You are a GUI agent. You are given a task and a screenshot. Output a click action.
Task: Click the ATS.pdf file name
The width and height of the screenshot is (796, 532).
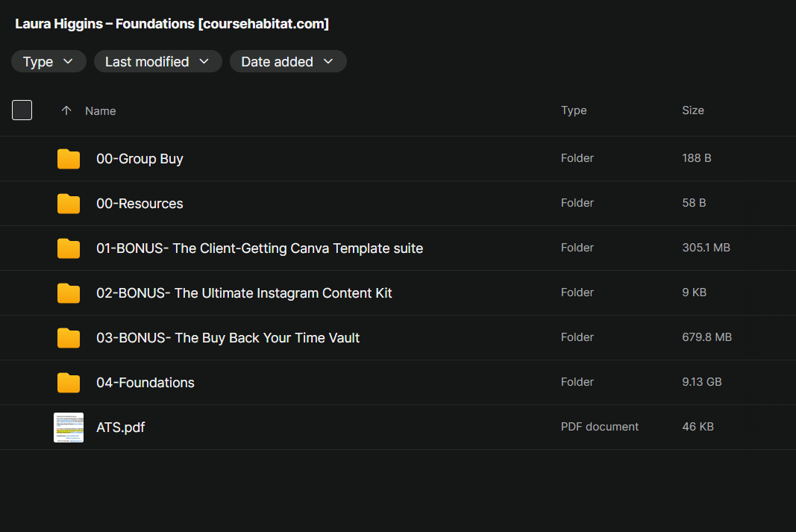(120, 428)
